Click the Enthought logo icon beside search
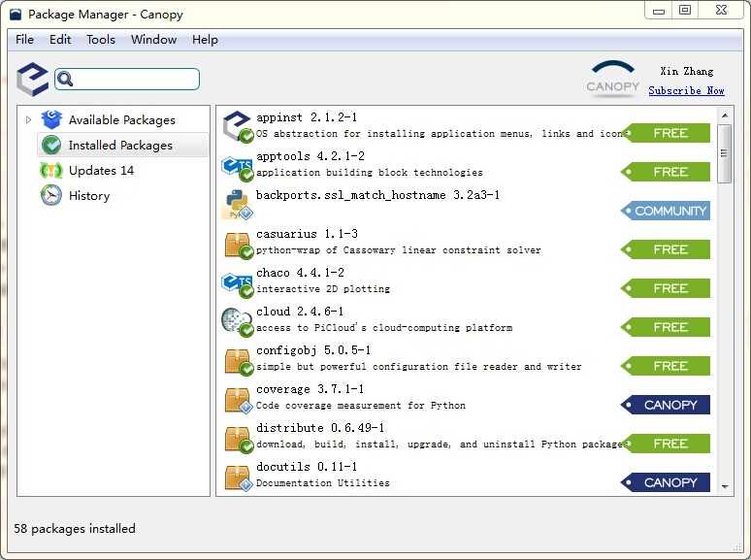 (33, 79)
